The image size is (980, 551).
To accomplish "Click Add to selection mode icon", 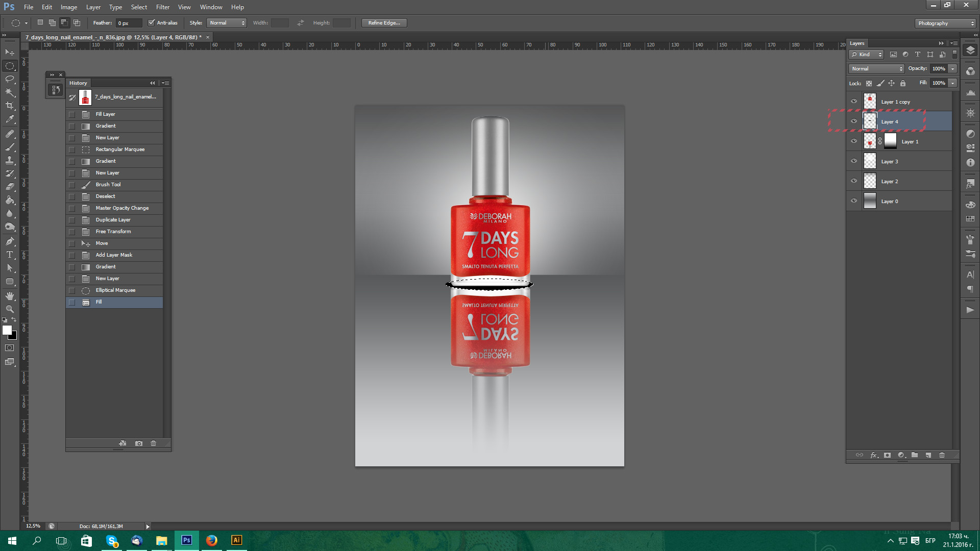I will (x=52, y=23).
